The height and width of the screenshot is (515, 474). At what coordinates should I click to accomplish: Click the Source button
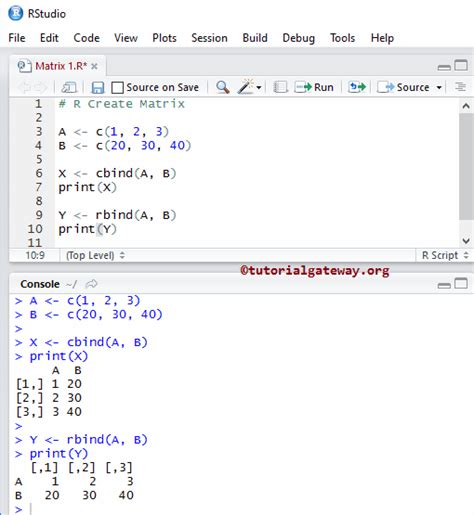pyautogui.click(x=403, y=87)
